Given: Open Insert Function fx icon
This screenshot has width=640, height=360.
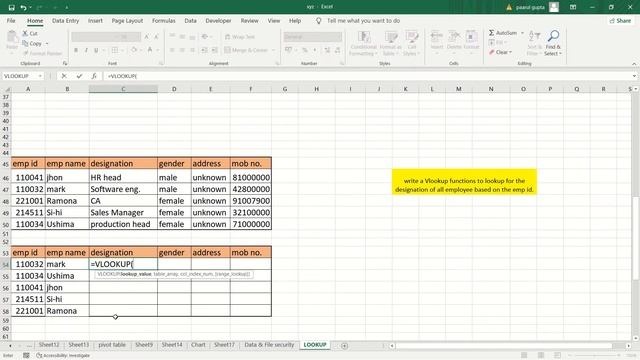Looking at the screenshot, I should tap(94, 76).
